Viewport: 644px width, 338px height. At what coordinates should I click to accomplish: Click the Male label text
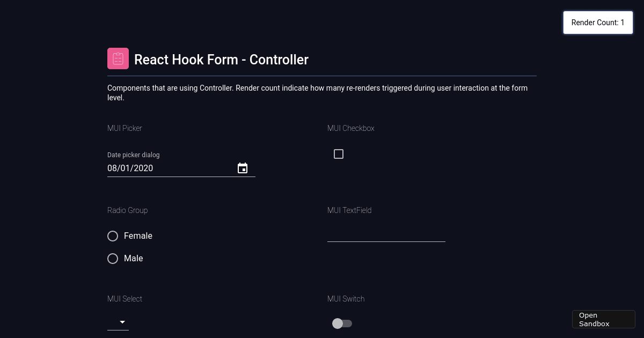point(133,259)
